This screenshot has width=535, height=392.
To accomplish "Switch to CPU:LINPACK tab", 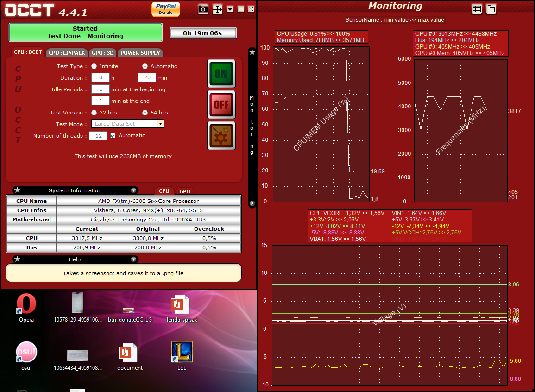I will tap(67, 52).
